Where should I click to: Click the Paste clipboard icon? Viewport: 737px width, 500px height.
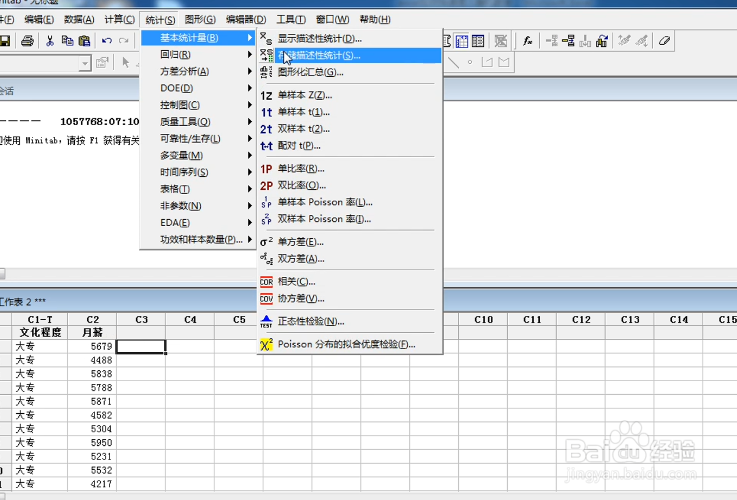(84, 41)
